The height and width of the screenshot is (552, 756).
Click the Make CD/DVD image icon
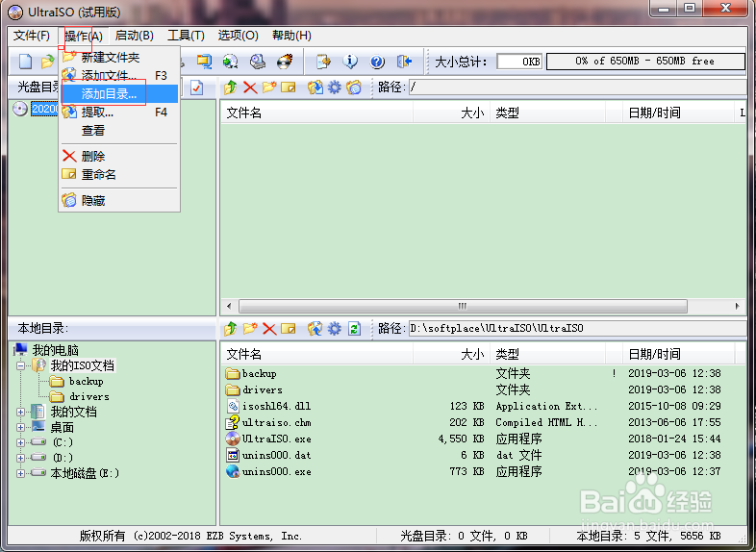(231, 62)
